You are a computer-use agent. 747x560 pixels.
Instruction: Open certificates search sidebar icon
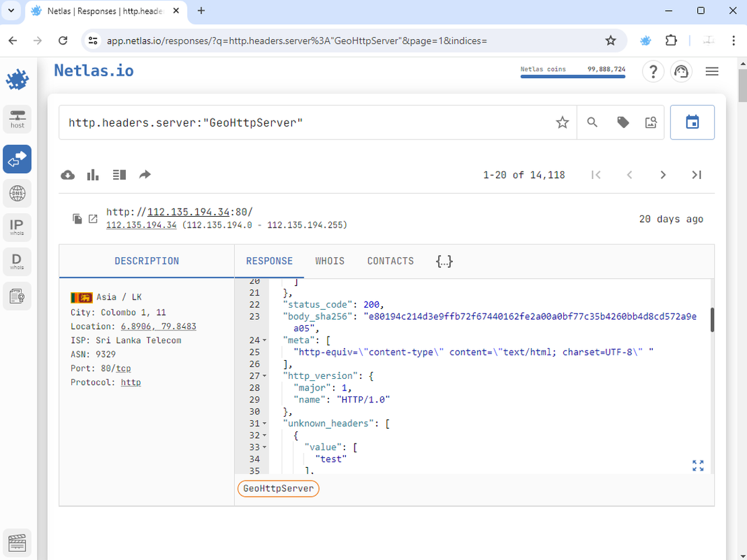tap(17, 295)
